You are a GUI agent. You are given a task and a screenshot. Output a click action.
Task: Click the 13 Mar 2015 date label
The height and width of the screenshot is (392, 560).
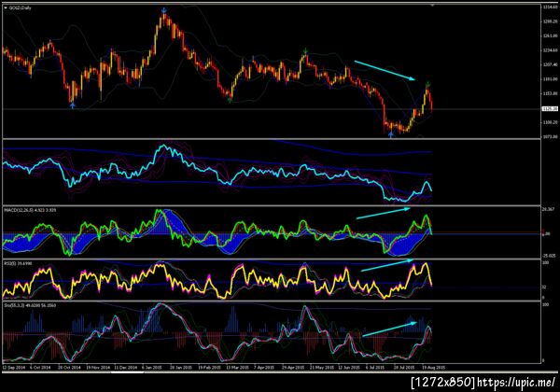(237, 367)
